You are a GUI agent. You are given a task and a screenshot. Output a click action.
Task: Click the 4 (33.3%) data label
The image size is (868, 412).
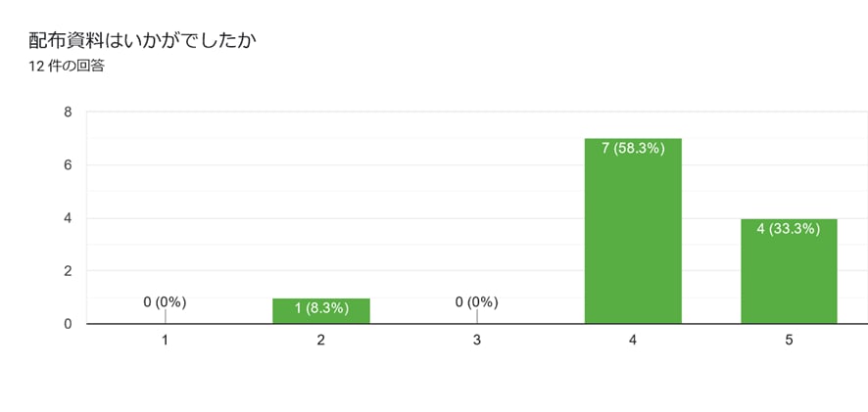click(x=789, y=229)
